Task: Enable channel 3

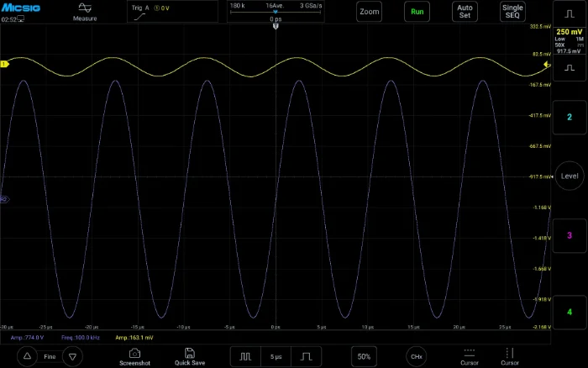Action: point(570,235)
